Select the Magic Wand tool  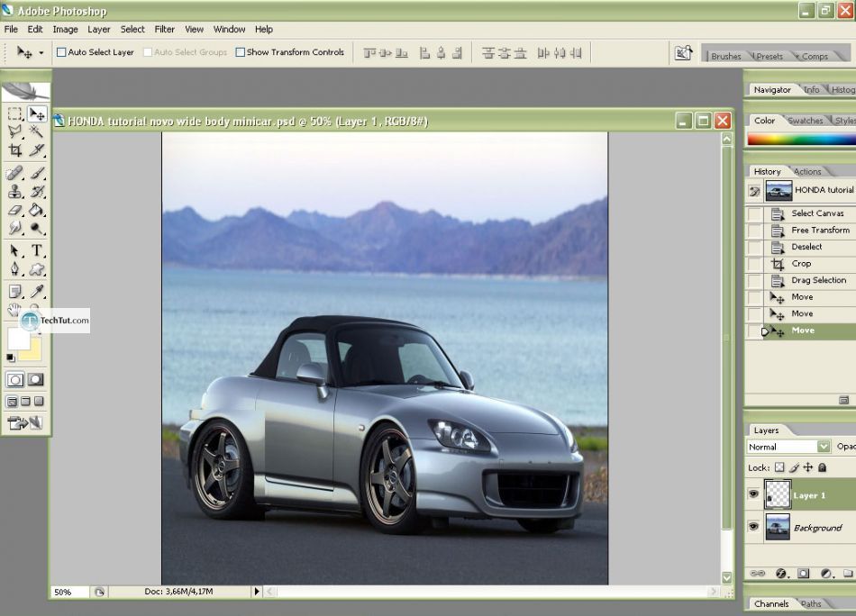37,131
